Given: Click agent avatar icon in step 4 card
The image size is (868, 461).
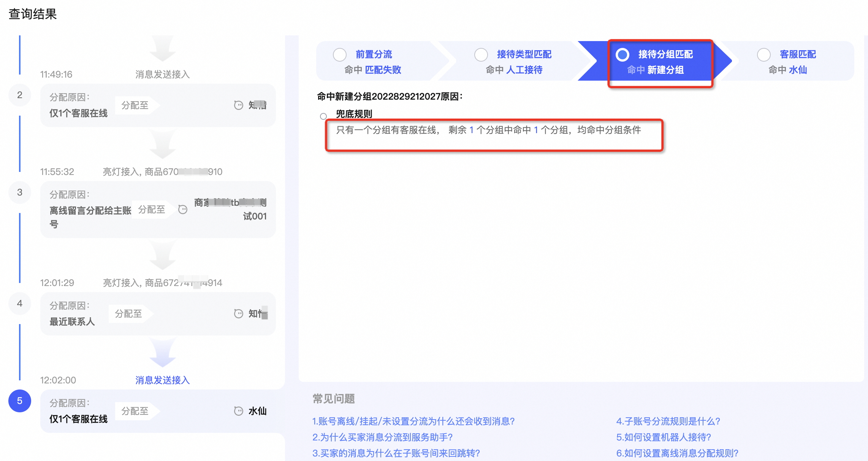Looking at the screenshot, I should click(x=239, y=313).
